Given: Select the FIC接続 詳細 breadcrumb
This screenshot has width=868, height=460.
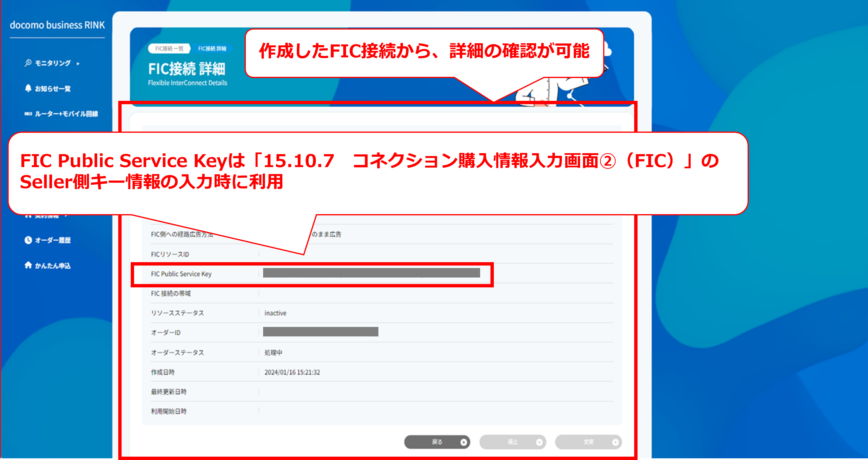Looking at the screenshot, I should coord(212,48).
